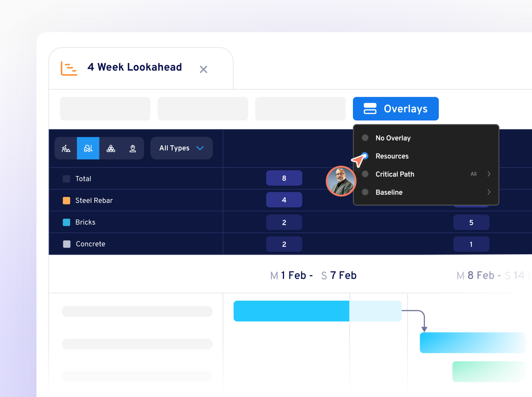This screenshot has width=532, height=397.
Task: Select the No Overlay radio button
Action: click(365, 138)
